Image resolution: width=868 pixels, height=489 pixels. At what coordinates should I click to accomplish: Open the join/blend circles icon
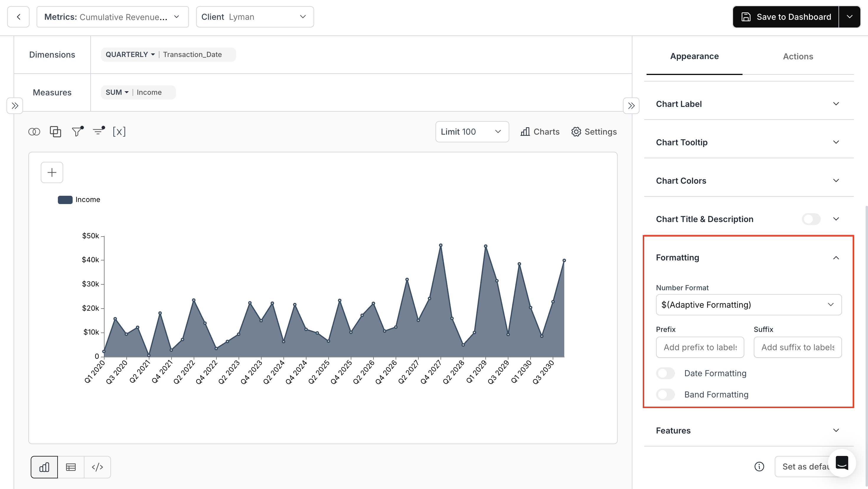[34, 132]
